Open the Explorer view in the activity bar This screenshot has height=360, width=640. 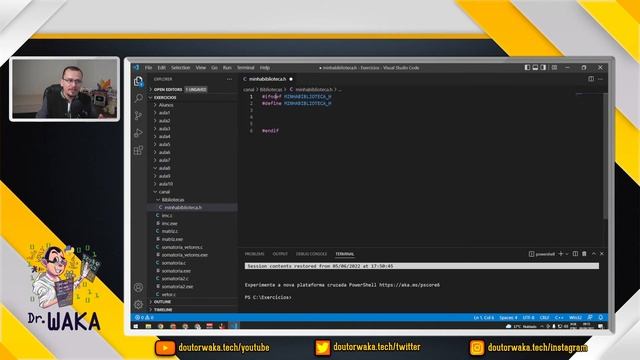(x=138, y=81)
